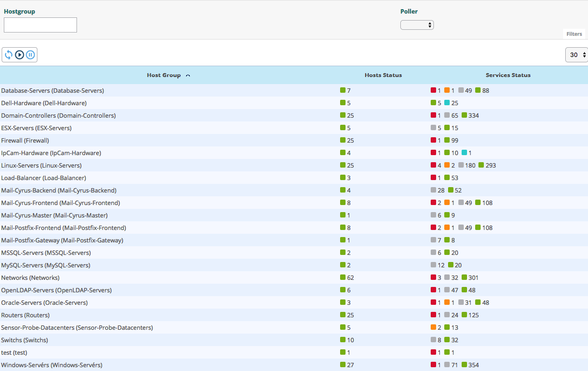Click orange warning square in Sensor-Probe-Datacenters row

pos(433,328)
